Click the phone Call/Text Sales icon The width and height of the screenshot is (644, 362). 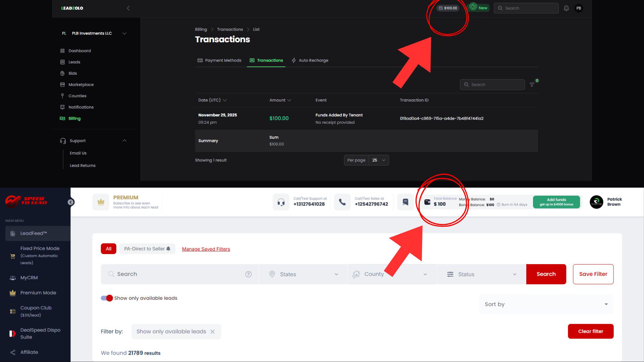pos(342,202)
